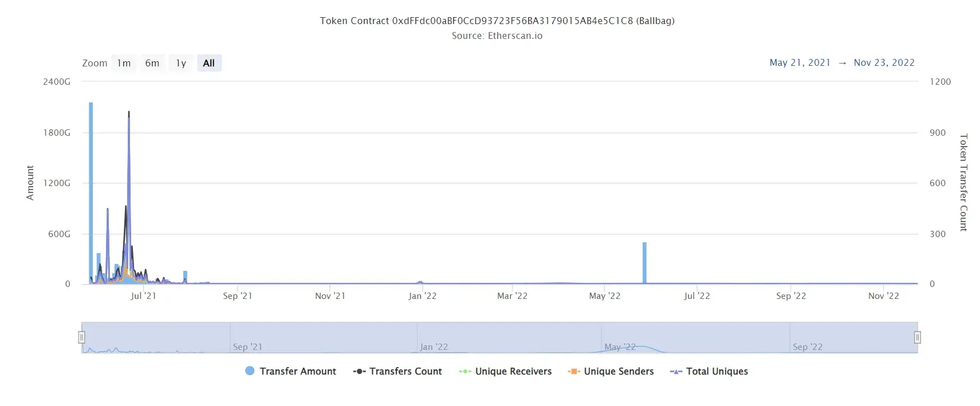
Task: Click the Transfer Amount legend circle icon
Action: click(x=250, y=371)
